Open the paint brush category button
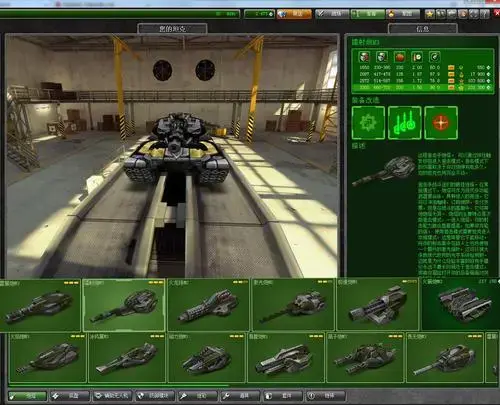This screenshot has width=500, height=405. (x=198, y=396)
